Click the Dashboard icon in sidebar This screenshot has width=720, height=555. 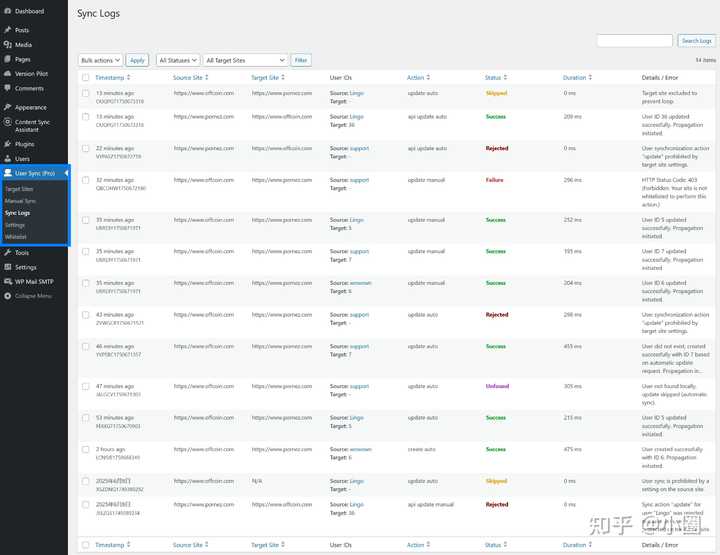[8, 11]
